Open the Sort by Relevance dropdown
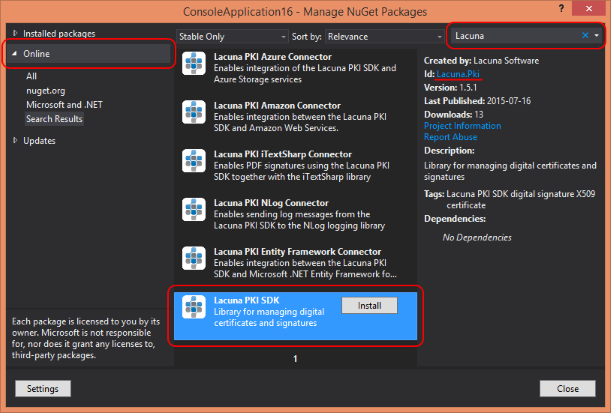 point(385,37)
